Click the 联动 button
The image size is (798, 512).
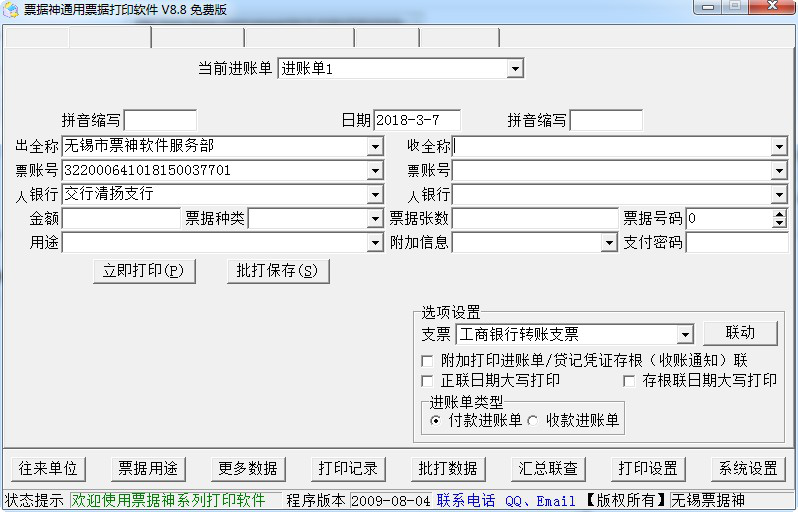740,333
